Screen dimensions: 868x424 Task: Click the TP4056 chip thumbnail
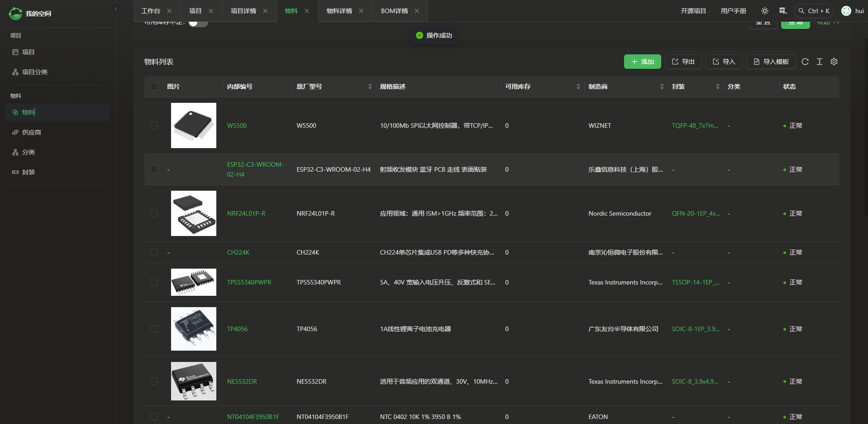(193, 329)
